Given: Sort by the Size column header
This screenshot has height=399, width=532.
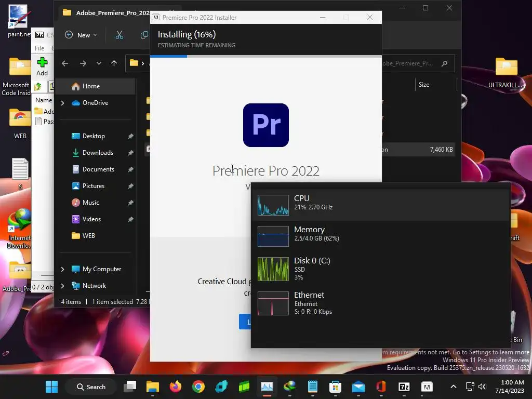Looking at the screenshot, I should pyautogui.click(x=424, y=85).
